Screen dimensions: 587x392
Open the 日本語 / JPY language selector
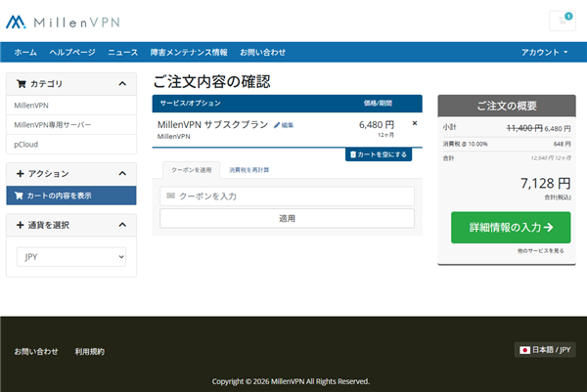[545, 350]
